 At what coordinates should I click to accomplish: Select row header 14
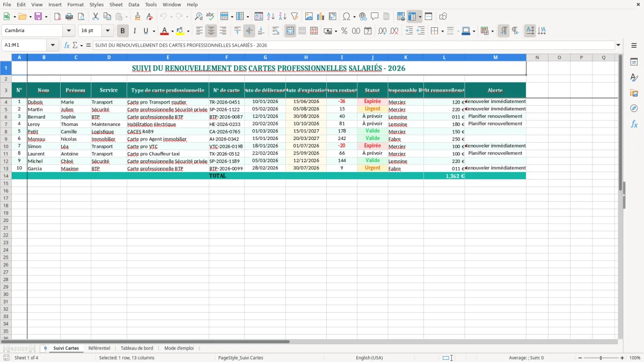6,176
